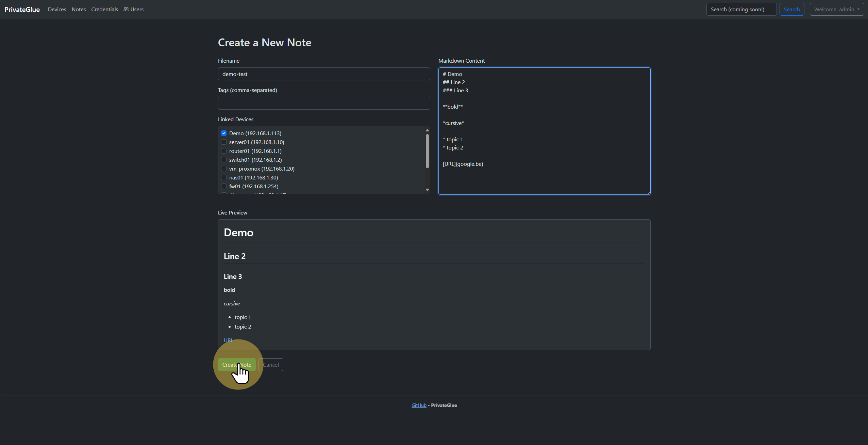Viewport: 868px width, 445px height.
Task: Click the 'Line 2' preview heading
Action: coord(235,256)
